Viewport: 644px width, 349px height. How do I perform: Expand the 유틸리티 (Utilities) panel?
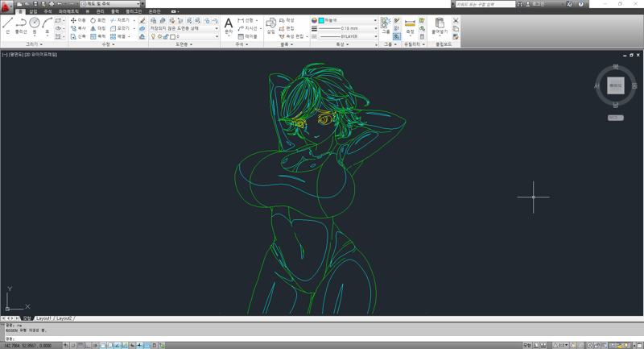coord(415,44)
